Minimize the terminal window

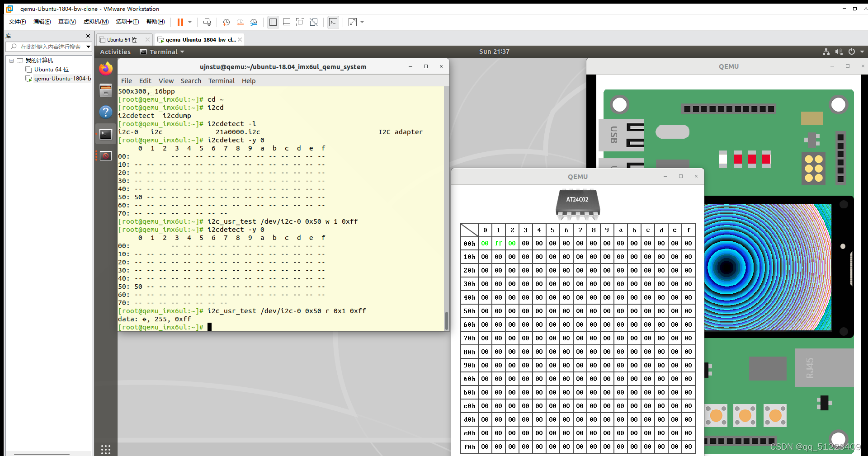(x=410, y=66)
